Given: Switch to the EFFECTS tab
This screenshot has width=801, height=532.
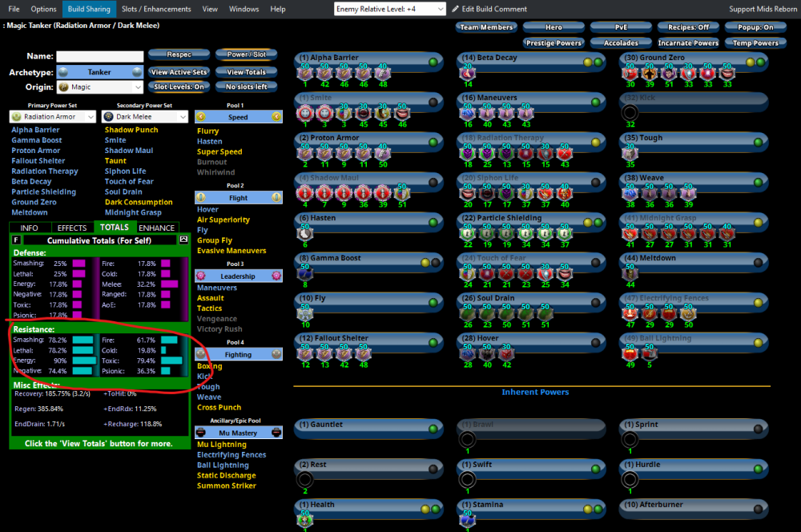Looking at the screenshot, I should click(72, 228).
